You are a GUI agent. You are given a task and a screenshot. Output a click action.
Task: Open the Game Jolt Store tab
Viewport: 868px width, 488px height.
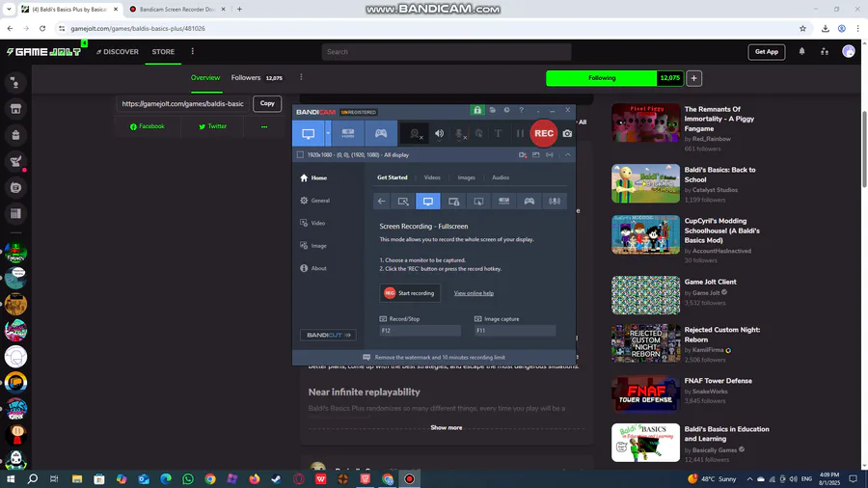(x=163, y=51)
